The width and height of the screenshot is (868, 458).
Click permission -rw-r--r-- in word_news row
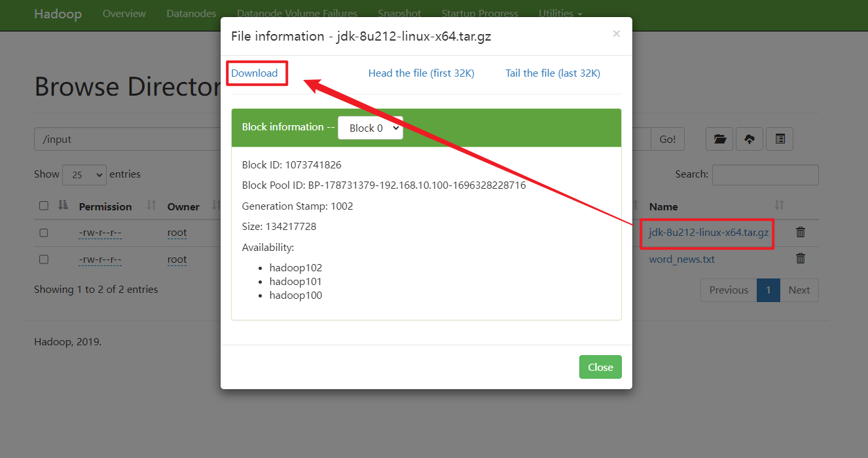[100, 259]
